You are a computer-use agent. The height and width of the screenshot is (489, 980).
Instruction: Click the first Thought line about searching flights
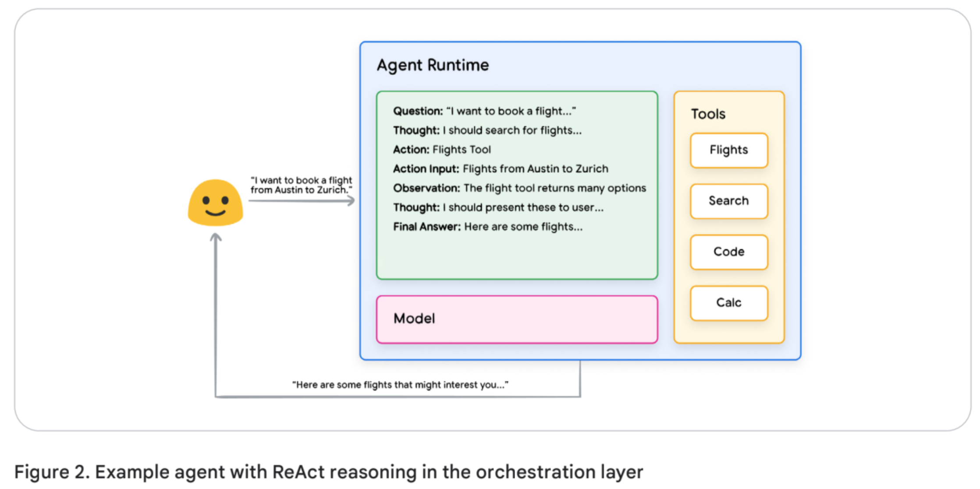[487, 131]
